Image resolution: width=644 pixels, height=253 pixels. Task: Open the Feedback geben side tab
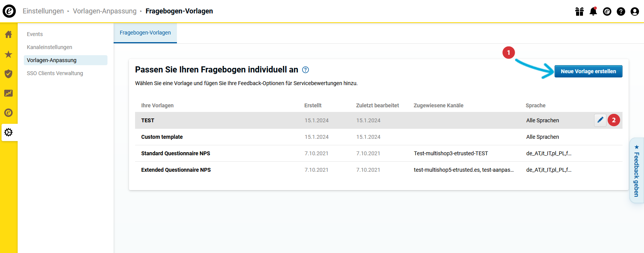636,171
